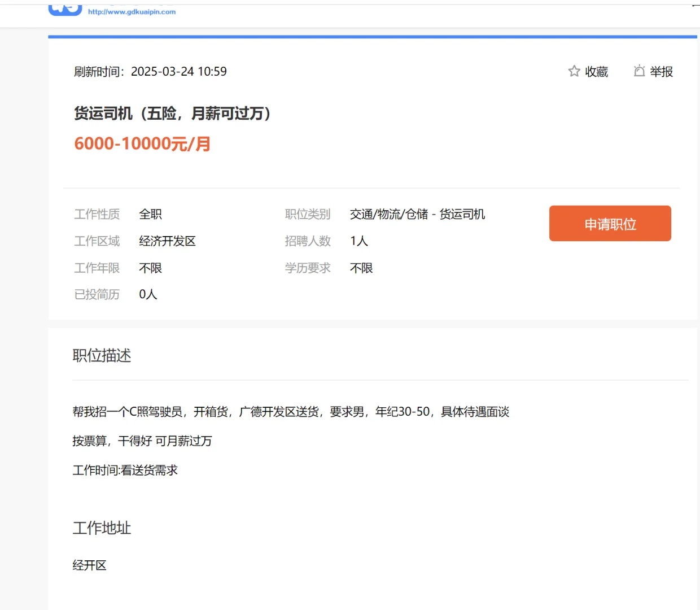Click the orange 6000-10000元/月 salary text

click(x=142, y=143)
